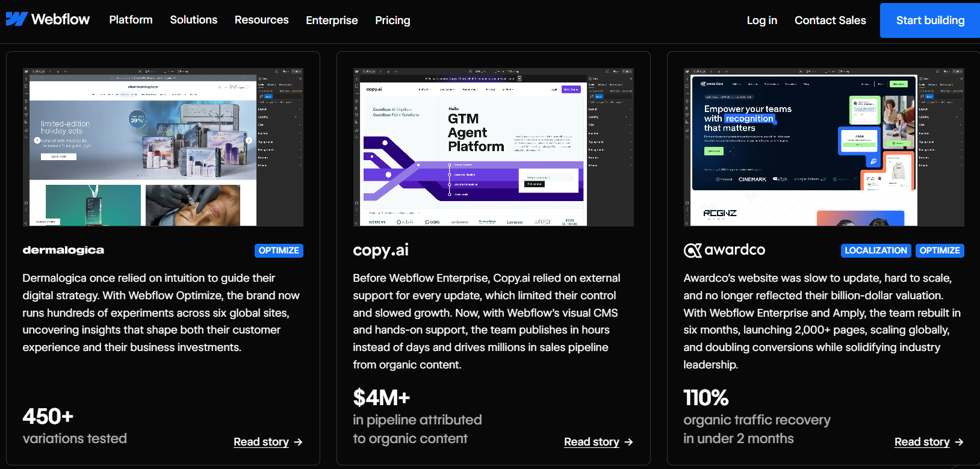Click arrow icon beside copy.ai Read story
This screenshot has width=980, height=469.
coord(628,442)
